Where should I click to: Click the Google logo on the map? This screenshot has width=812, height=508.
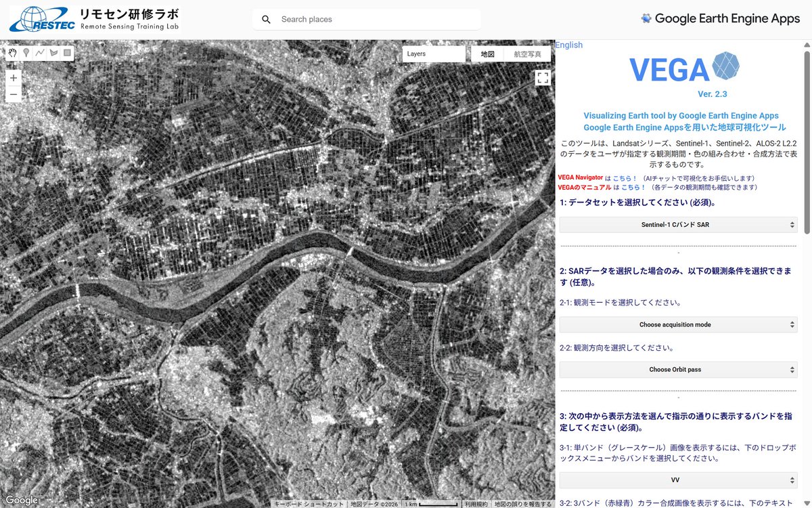[22, 501]
